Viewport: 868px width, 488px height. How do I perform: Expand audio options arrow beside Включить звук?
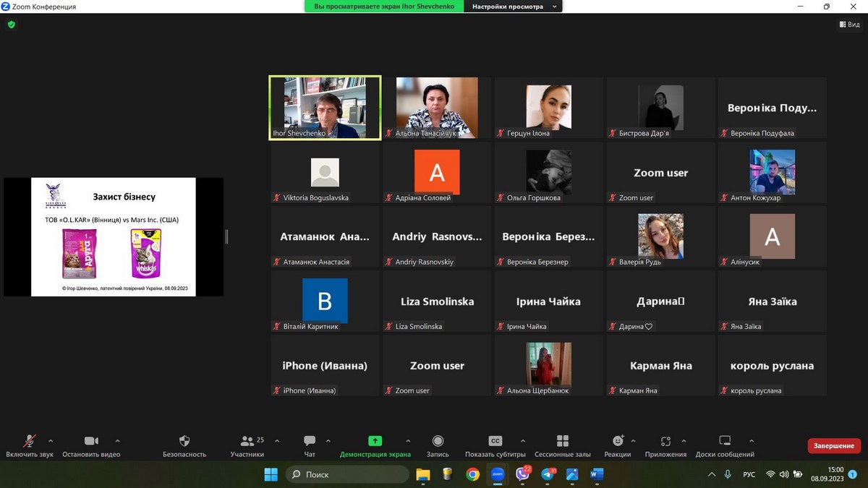click(51, 441)
